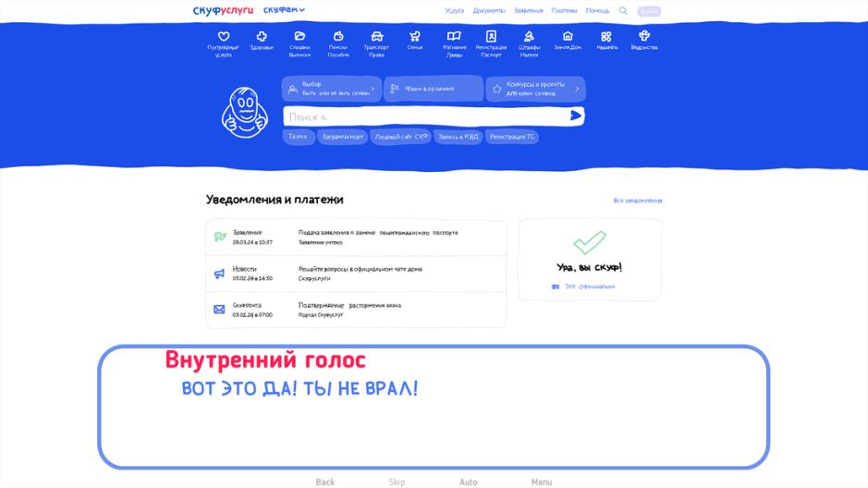Open the open book icon category

click(454, 43)
